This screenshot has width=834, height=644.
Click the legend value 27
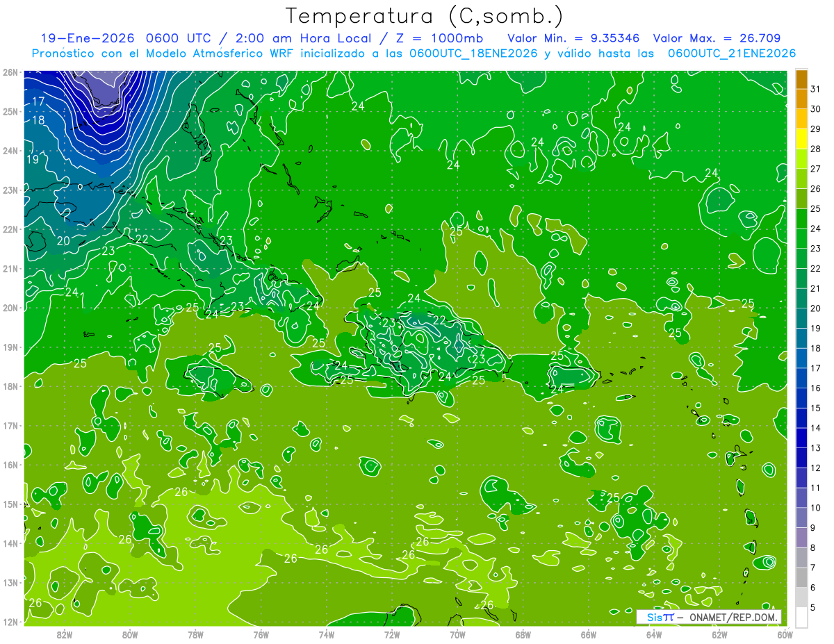(x=816, y=169)
